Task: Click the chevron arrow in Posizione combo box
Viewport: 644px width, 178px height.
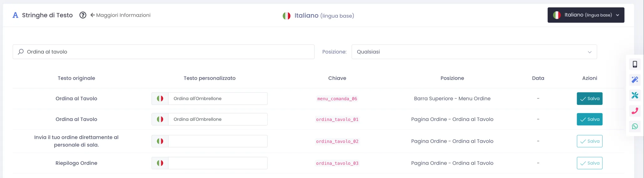Action: 590,52
